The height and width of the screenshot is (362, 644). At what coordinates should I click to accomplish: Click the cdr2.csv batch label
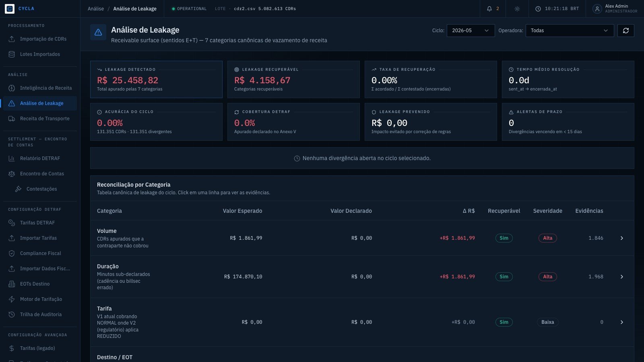[x=265, y=9]
